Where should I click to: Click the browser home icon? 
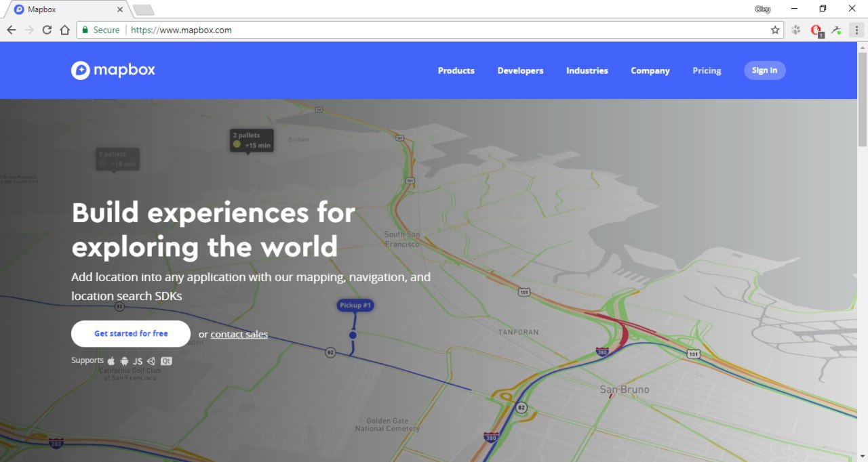coord(64,30)
